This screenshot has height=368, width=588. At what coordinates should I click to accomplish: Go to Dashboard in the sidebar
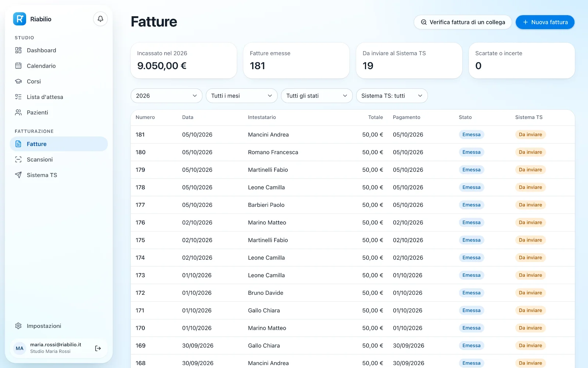[x=59, y=50]
